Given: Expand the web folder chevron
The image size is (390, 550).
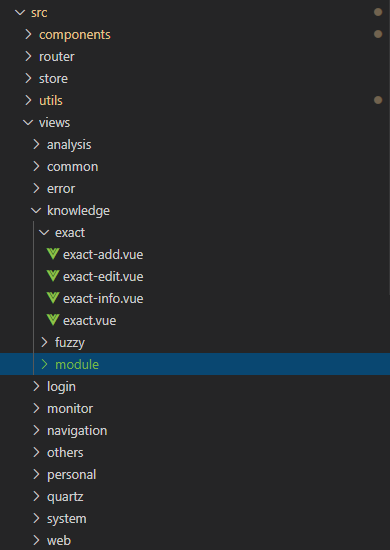Looking at the screenshot, I should (36, 540).
